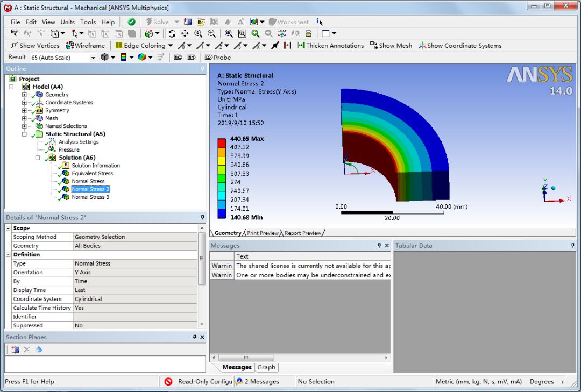
Task: Switch to the Graph tab
Action: click(x=266, y=367)
